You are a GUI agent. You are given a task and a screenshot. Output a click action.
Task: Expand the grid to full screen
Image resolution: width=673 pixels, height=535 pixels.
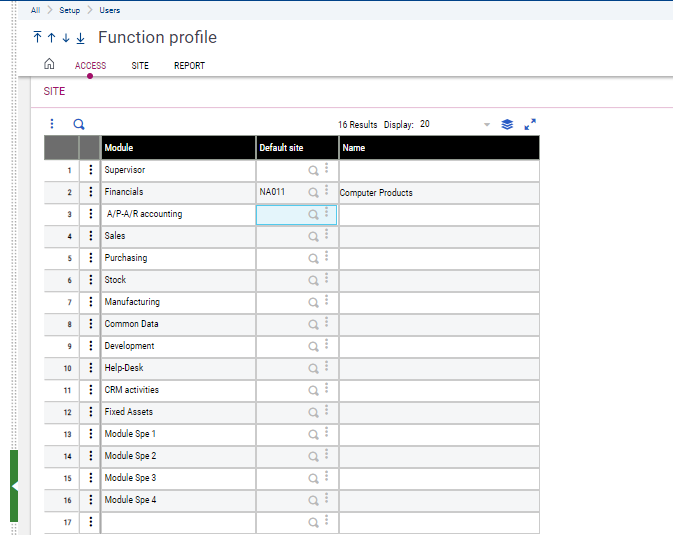(530, 125)
